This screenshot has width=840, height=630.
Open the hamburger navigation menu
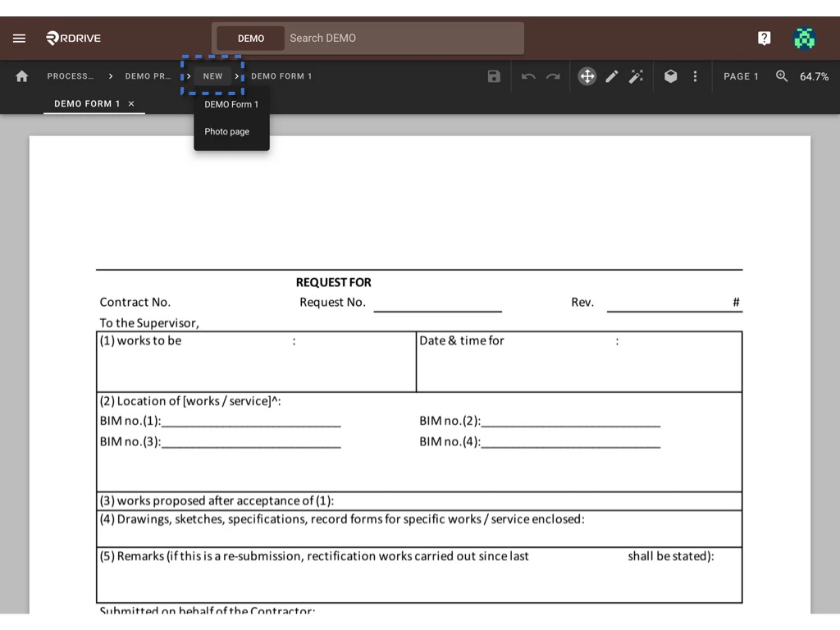tap(19, 38)
